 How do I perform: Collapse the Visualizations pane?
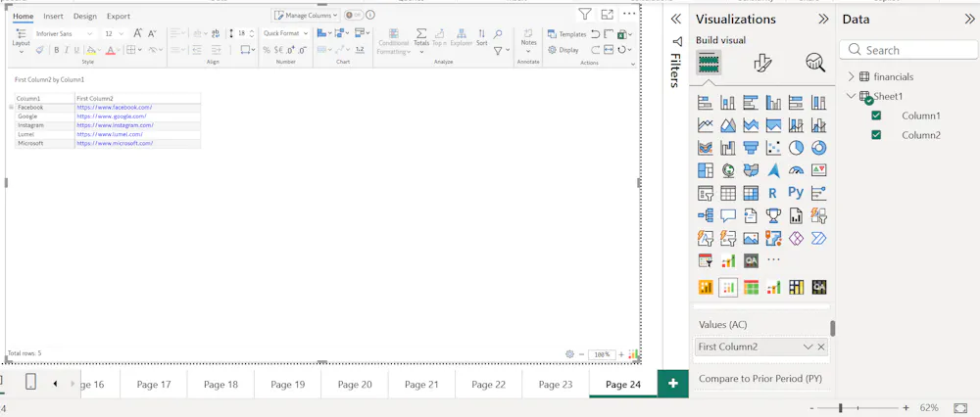[x=823, y=20]
